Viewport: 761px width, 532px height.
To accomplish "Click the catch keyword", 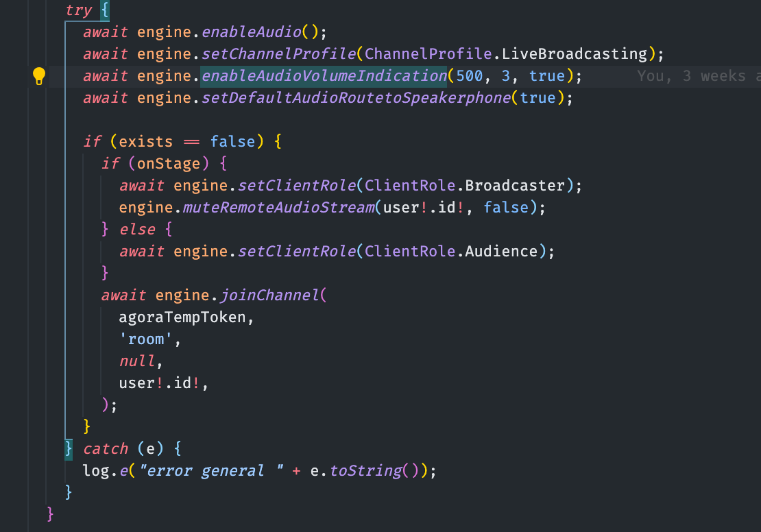I will (106, 449).
